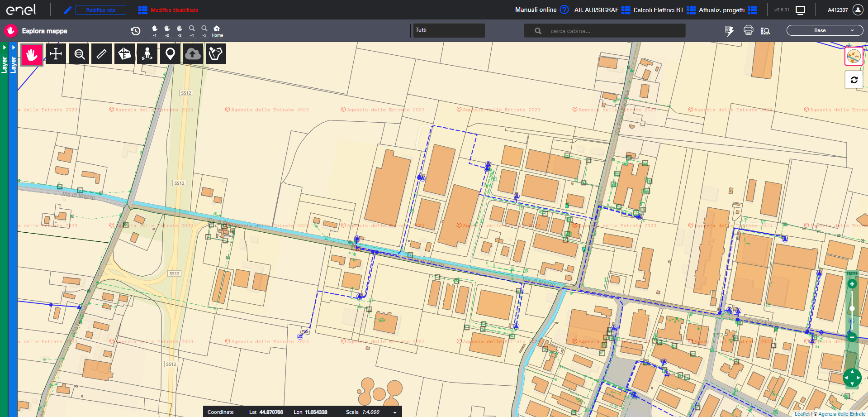Image resolution: width=868 pixels, height=417 pixels.
Task: Pan map down with the navigation arrow
Action: click(x=852, y=384)
